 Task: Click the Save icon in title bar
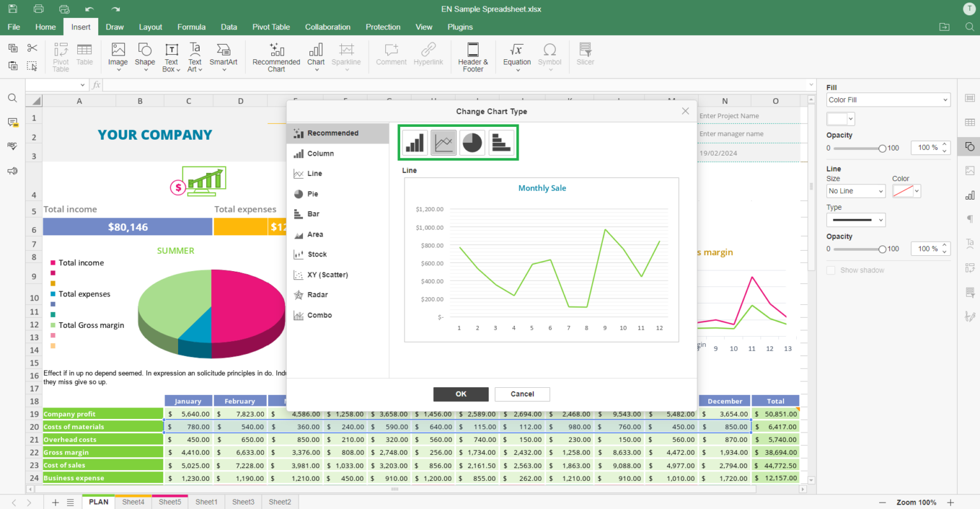(12, 9)
